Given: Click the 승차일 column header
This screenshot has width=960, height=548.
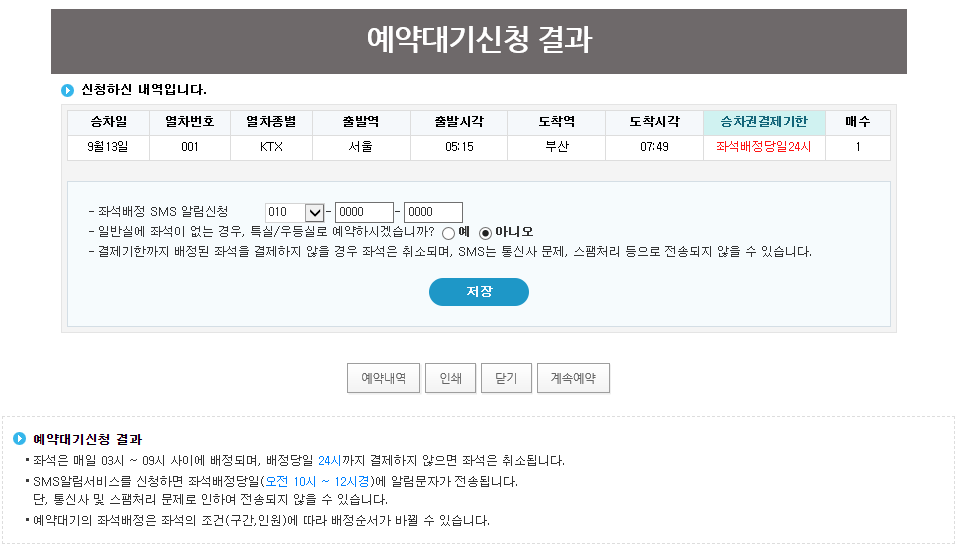Looking at the screenshot, I should pyautogui.click(x=108, y=122).
